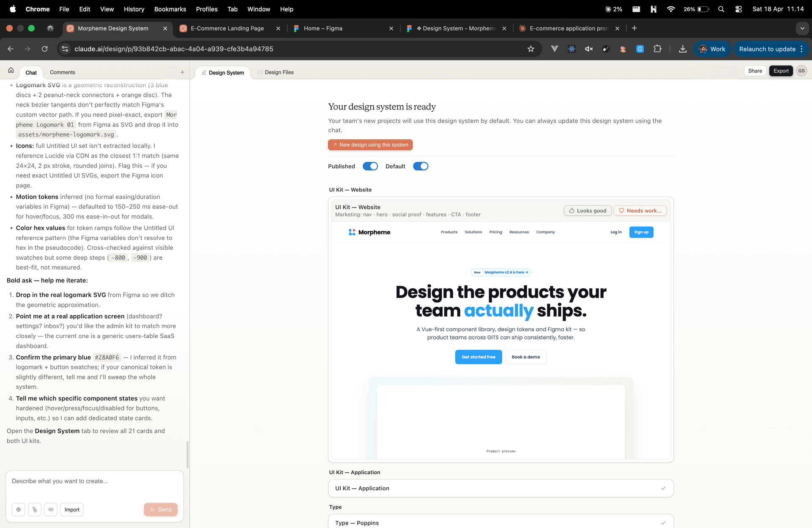The width and height of the screenshot is (812, 528).
Task: Click the Export button
Action: (781, 71)
